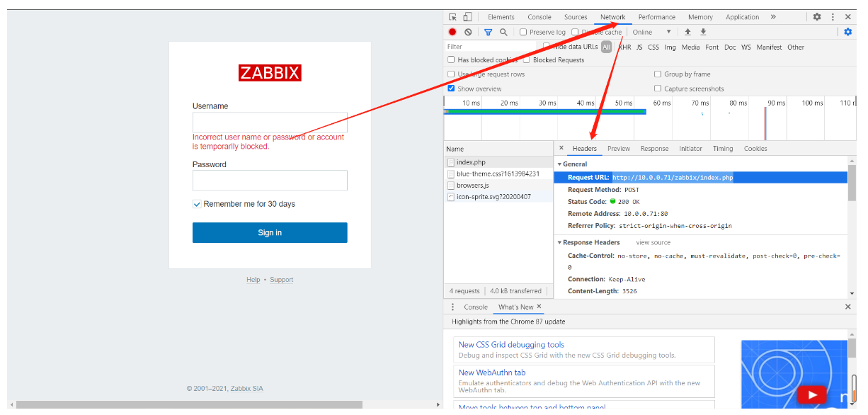Switch to the Response tab
This screenshot has height=415, width=868.
tap(654, 149)
